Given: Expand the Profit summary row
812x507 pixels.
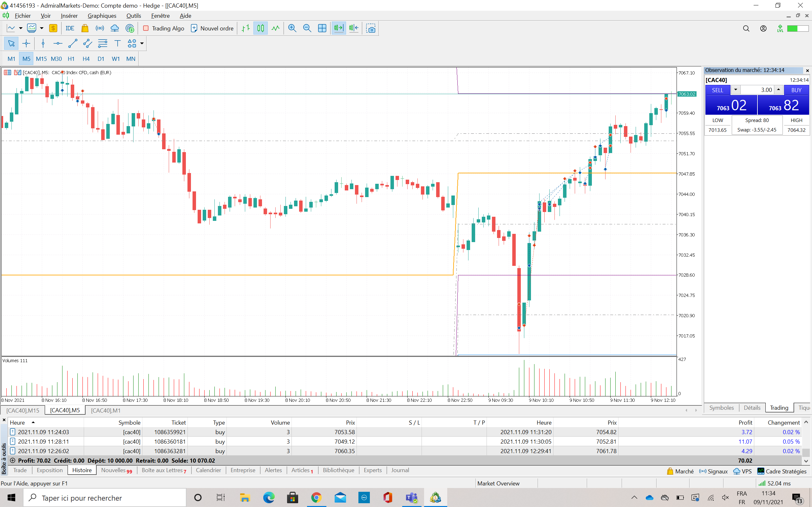Looking at the screenshot, I should (13, 460).
